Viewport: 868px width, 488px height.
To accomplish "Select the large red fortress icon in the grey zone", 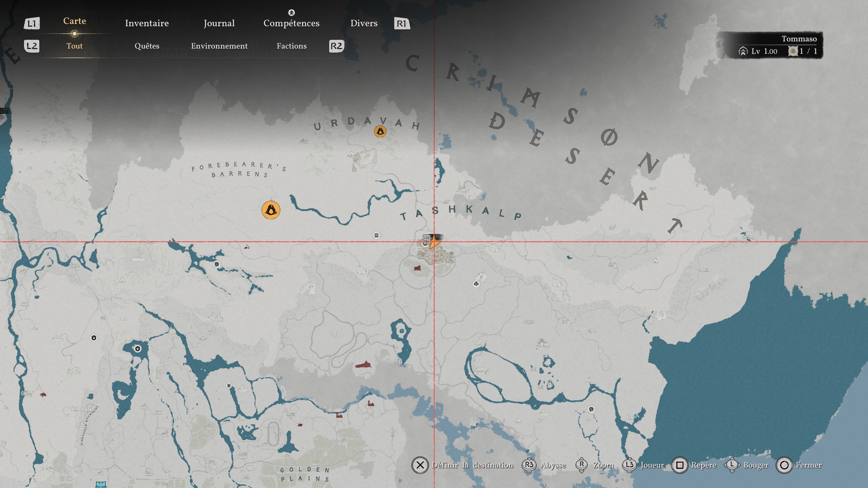I will pyautogui.click(x=363, y=365).
